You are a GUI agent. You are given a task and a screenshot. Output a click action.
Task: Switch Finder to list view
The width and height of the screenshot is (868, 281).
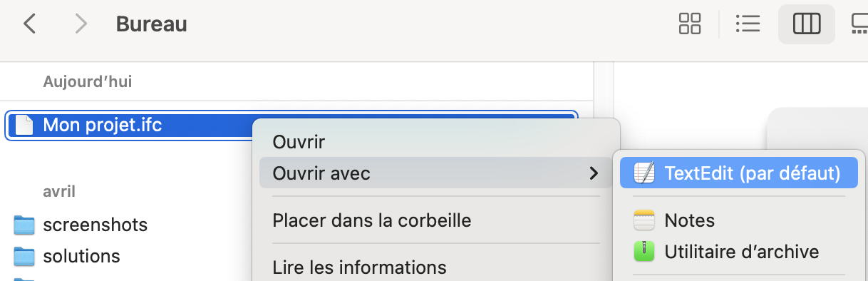(x=748, y=24)
